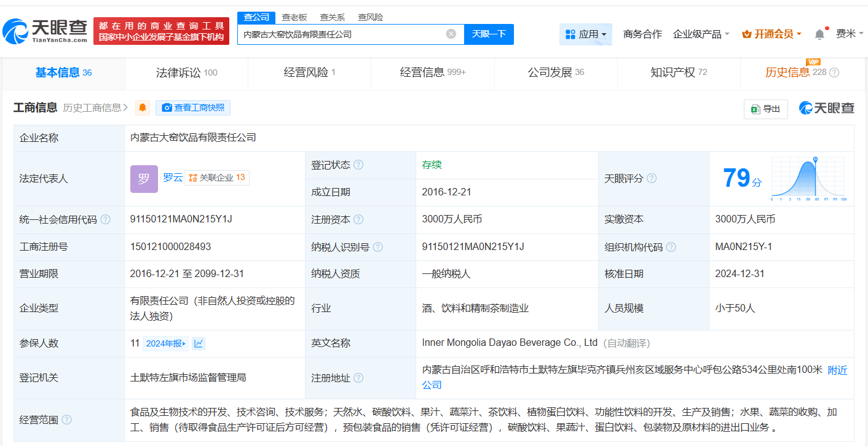The height and width of the screenshot is (446, 868).
Task: Open the 知识产权 tab
Action: 678,72
